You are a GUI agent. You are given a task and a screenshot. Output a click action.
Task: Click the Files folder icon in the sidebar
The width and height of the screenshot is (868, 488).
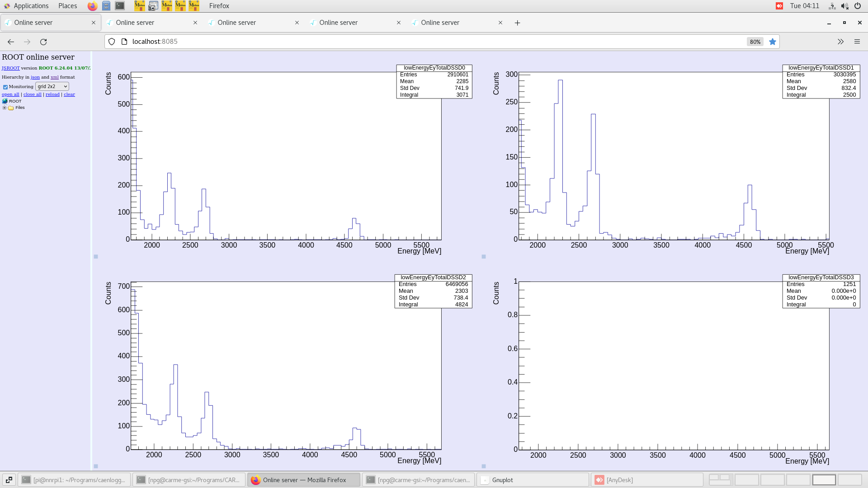tap(10, 108)
